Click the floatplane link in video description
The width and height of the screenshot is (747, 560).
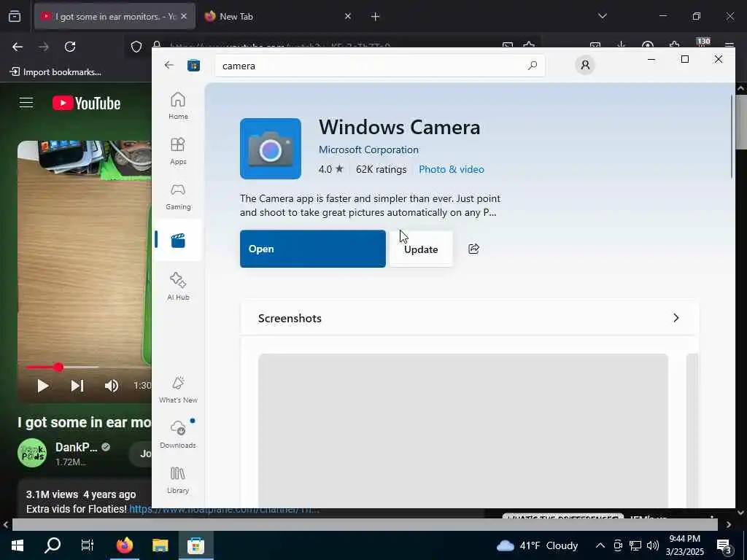click(224, 509)
